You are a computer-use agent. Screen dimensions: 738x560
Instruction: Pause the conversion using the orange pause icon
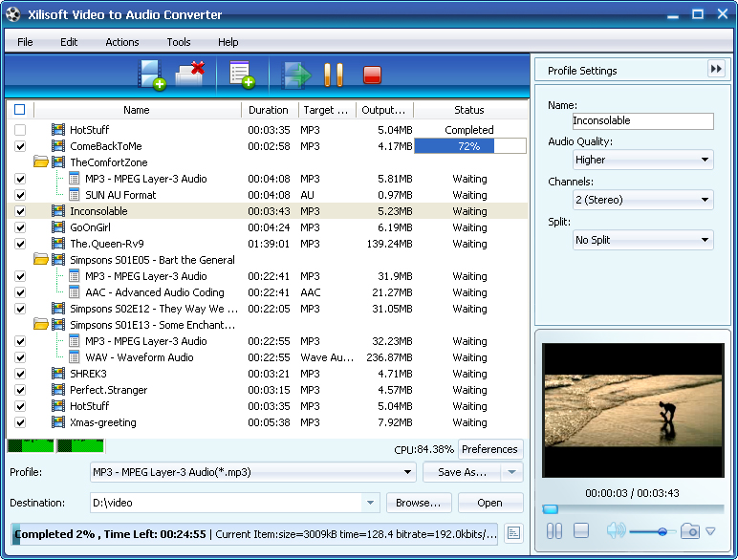tap(334, 75)
